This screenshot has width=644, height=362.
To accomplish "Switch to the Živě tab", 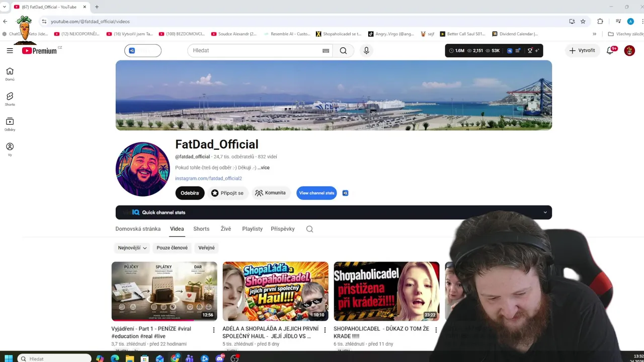I will tap(226, 229).
